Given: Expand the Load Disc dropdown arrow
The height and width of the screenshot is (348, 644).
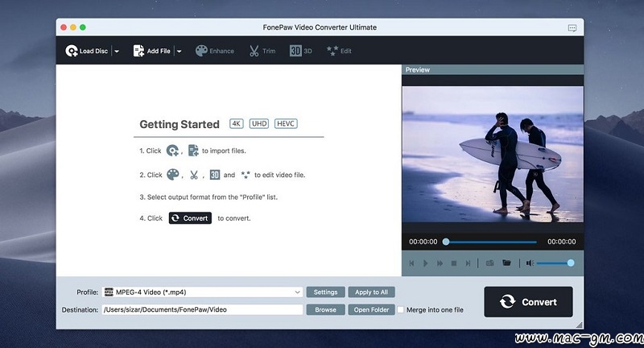Looking at the screenshot, I should (117, 52).
